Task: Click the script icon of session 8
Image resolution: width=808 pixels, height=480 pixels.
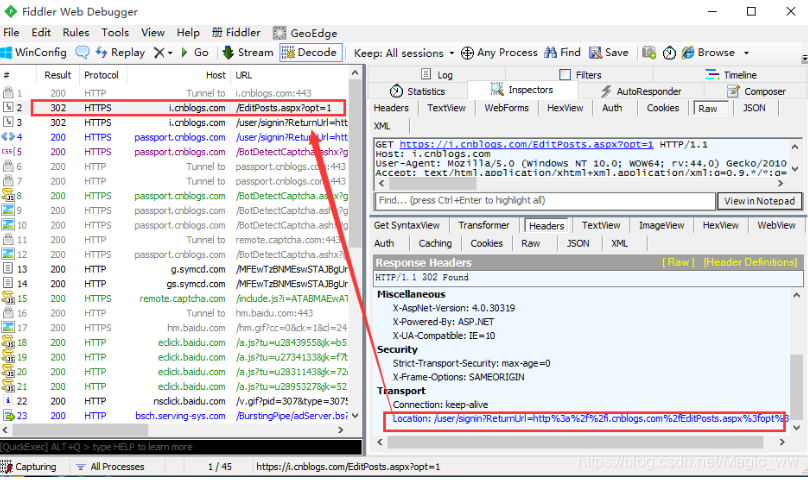Action: [8, 195]
